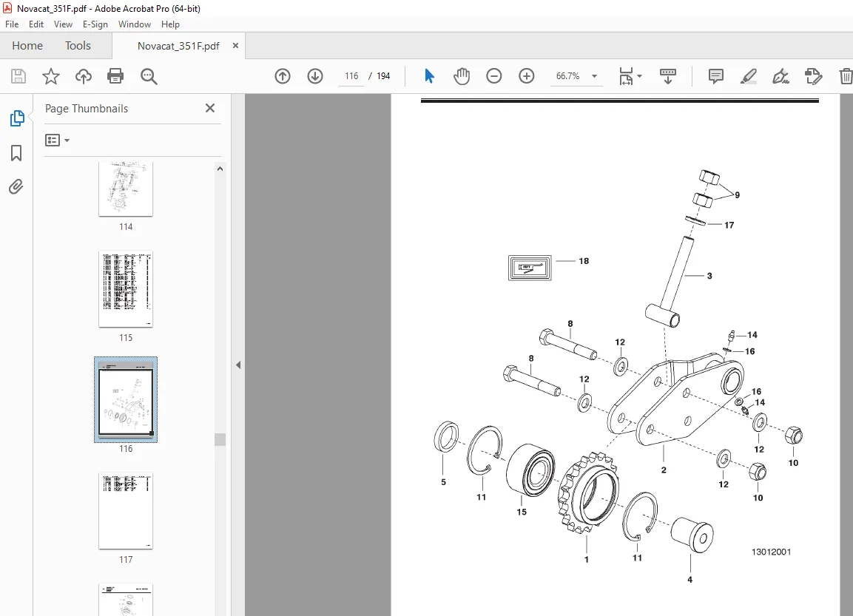Select page 114 thumbnail
This screenshot has height=616, width=853.
pos(126,189)
